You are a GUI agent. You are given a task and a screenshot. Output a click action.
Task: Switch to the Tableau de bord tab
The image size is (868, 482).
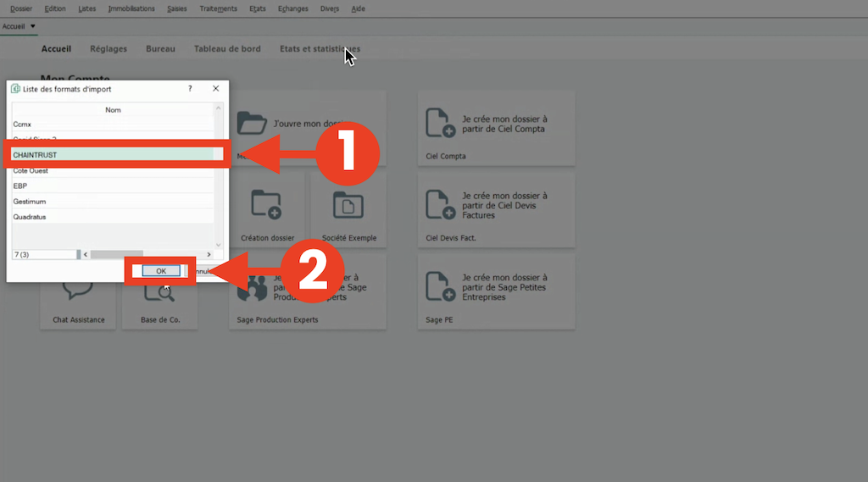point(227,48)
